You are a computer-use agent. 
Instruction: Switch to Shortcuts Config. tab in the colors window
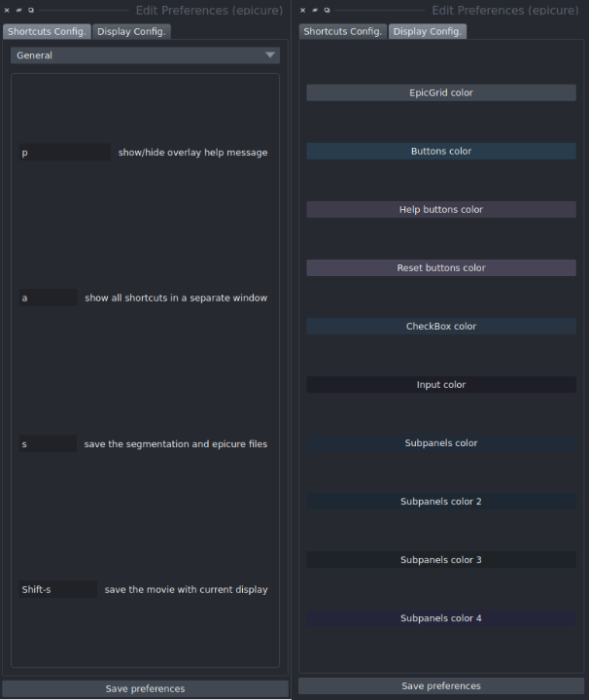(343, 31)
